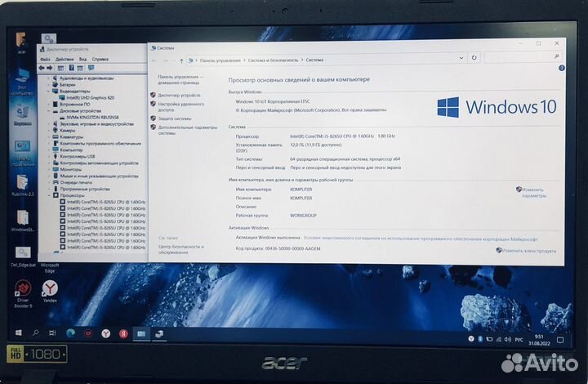Image resolution: width=588 pixels, height=384 pixels.
Task: Select the Microsoft Edge desktop icon label
Action: (x=50, y=268)
